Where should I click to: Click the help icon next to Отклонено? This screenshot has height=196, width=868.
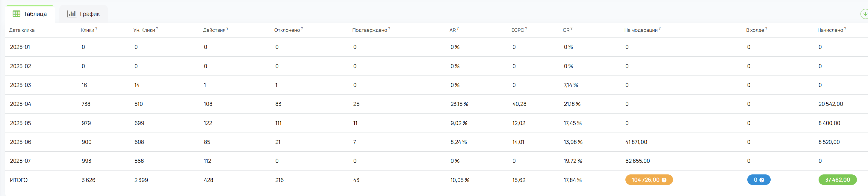pyautogui.click(x=302, y=28)
